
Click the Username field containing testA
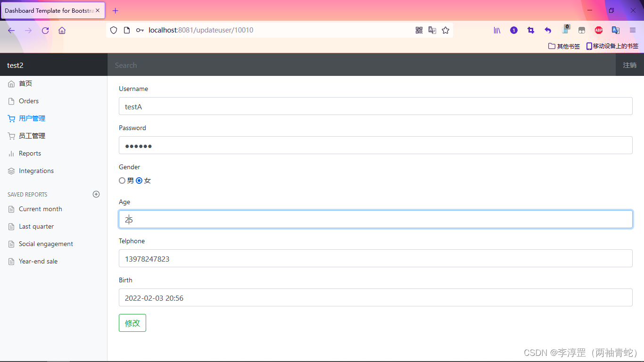tap(376, 106)
